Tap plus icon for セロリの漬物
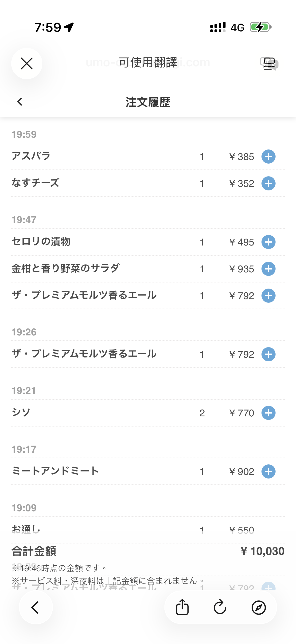Screen dimensions: 296x644 point(268,242)
